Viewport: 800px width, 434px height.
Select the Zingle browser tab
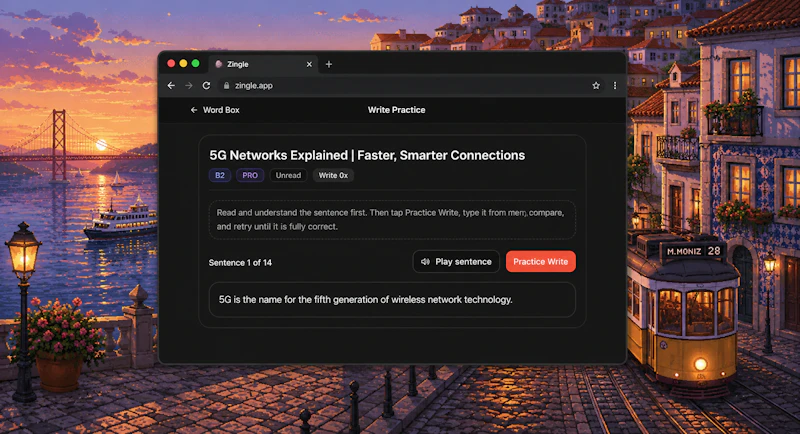pyautogui.click(x=263, y=64)
